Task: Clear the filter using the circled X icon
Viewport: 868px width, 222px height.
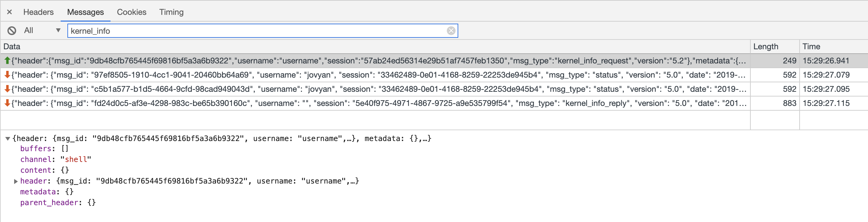Action: click(451, 30)
